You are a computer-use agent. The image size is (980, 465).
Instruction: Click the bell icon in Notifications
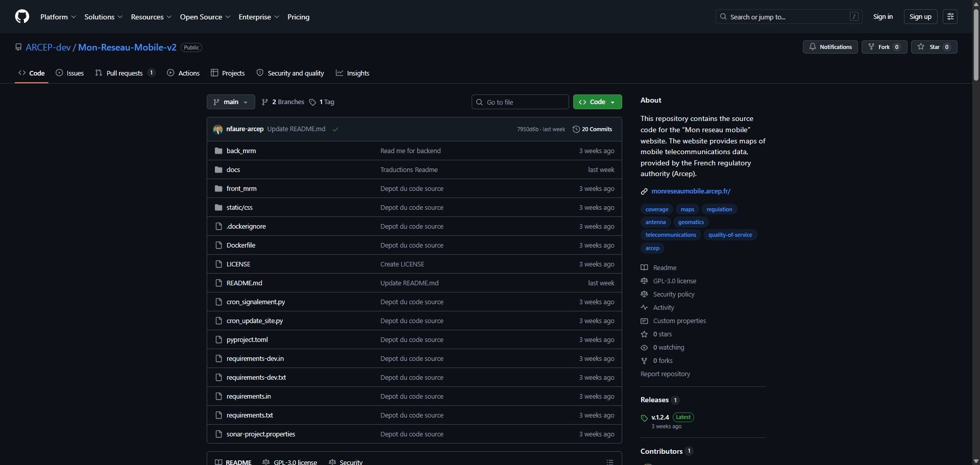pyautogui.click(x=813, y=46)
